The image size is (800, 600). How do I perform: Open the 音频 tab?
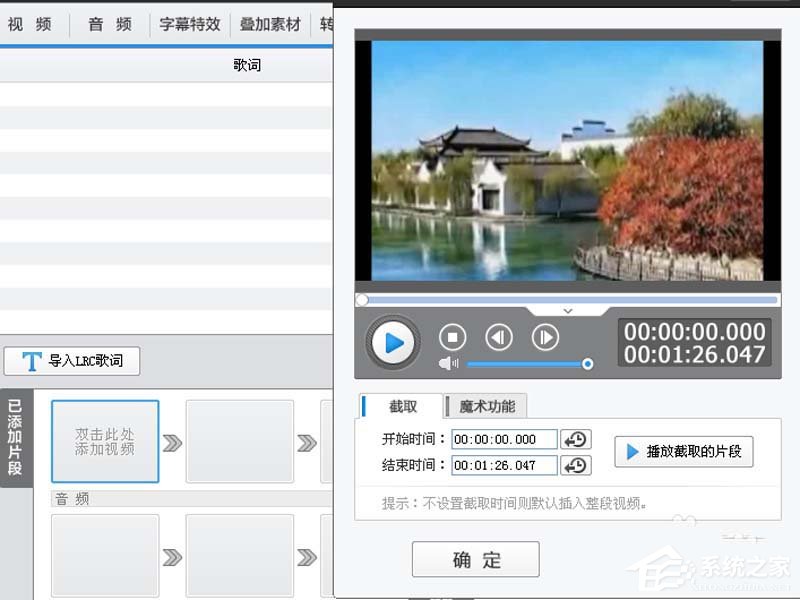click(x=105, y=24)
